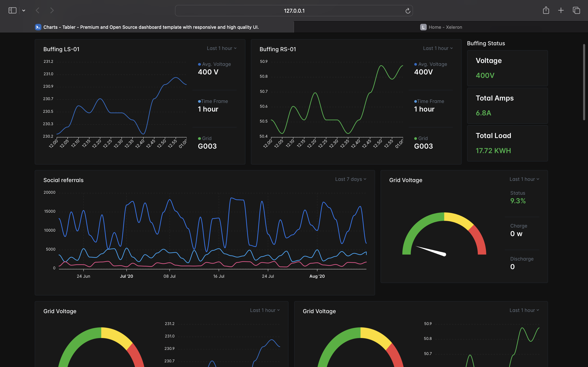Toggle the Safari sidebar icon
Image resolution: width=588 pixels, height=367 pixels.
tap(12, 10)
